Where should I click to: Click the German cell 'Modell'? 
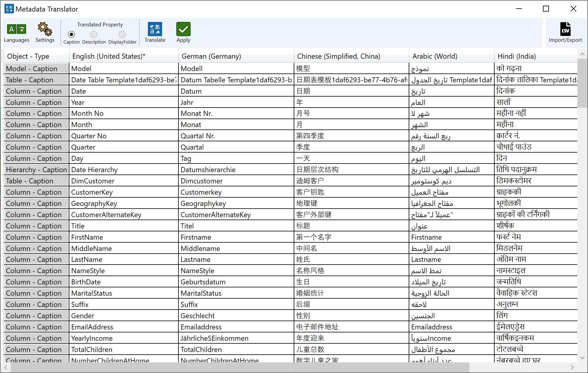click(x=236, y=68)
